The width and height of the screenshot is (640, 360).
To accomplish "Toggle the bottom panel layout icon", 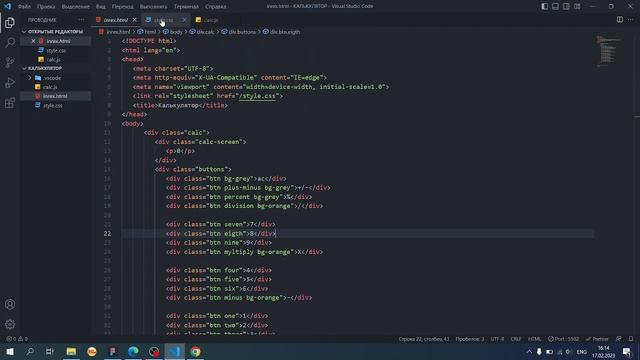I will (x=556, y=6).
